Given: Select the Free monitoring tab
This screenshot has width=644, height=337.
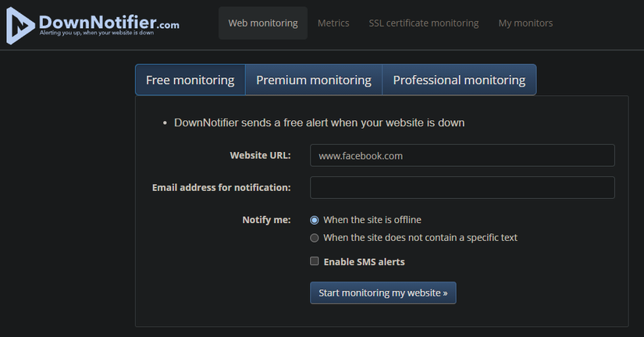Looking at the screenshot, I should coord(190,80).
